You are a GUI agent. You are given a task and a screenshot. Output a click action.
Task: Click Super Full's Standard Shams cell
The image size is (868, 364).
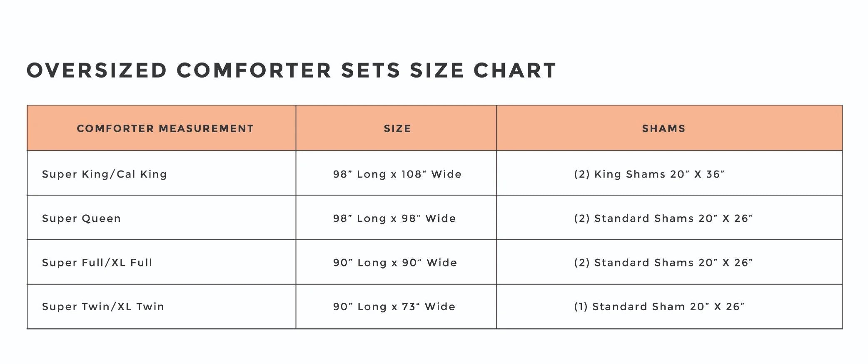click(x=663, y=263)
